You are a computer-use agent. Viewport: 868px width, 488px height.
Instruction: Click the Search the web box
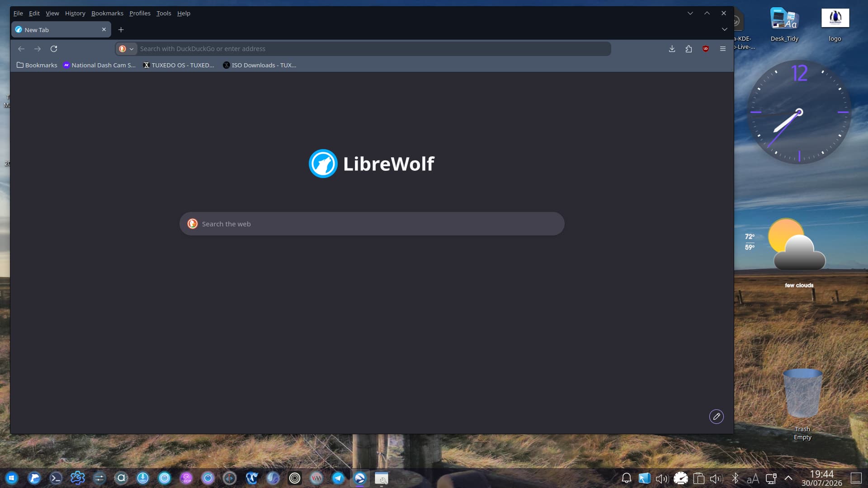click(x=372, y=224)
